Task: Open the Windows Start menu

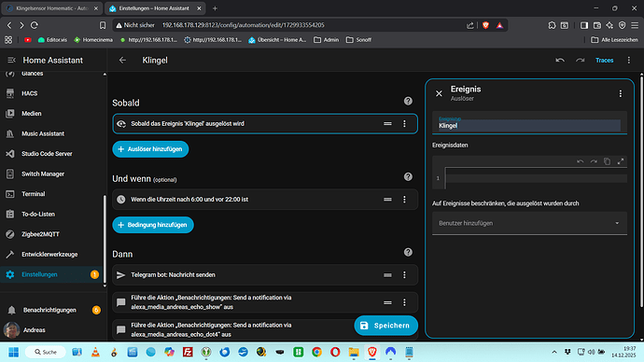Action: 13,352
